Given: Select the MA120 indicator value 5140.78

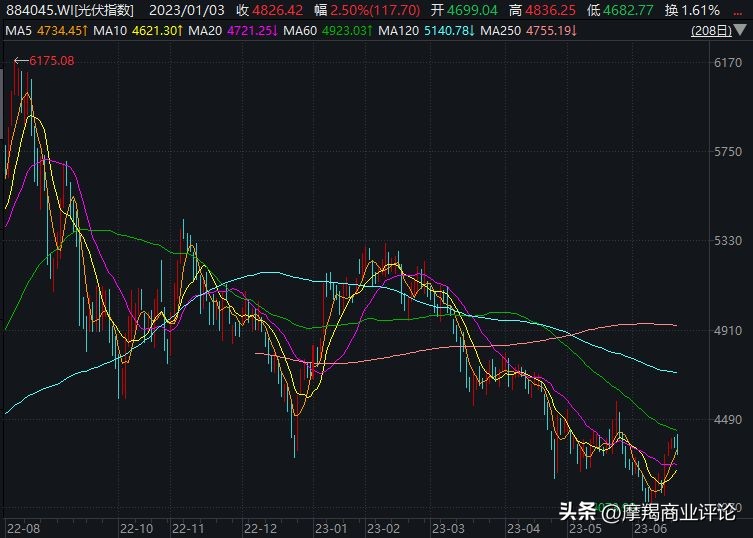Looking at the screenshot, I should point(446,31).
